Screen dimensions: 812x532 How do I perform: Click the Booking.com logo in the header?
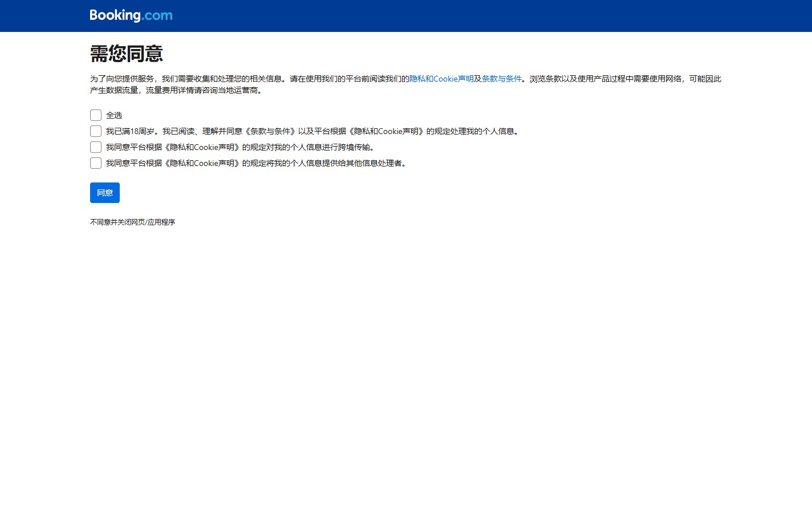click(x=131, y=15)
